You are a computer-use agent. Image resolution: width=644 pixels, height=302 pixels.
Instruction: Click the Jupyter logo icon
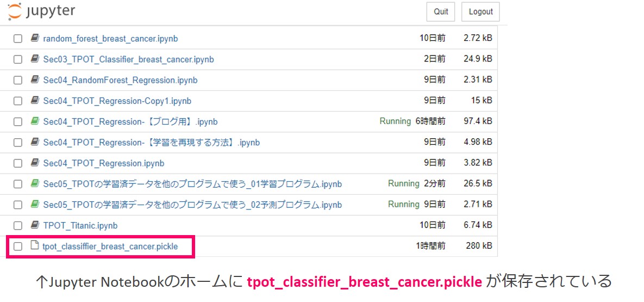pos(14,11)
